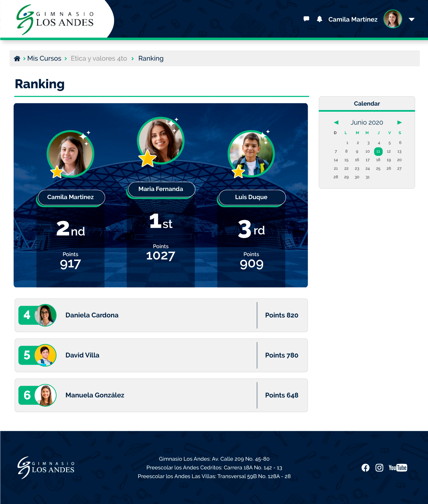
Task: Click the Luis Duque name badge
Action: pos(251,197)
